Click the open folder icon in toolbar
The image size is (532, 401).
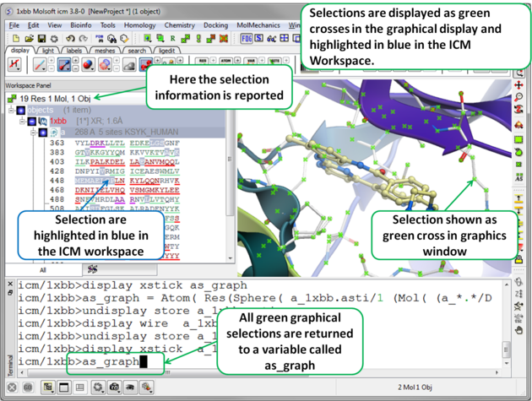click(29, 39)
